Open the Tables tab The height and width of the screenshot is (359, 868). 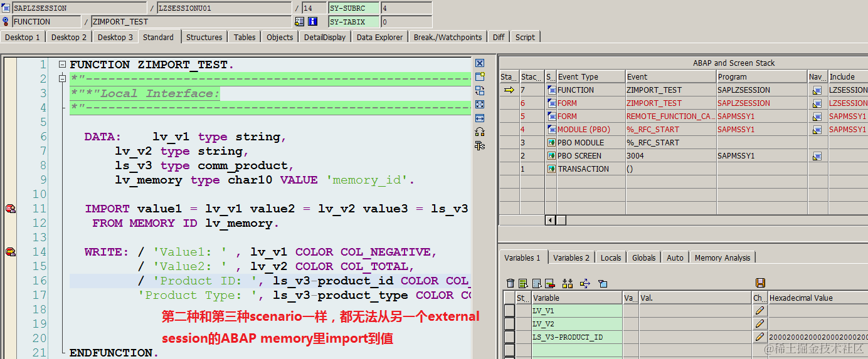(x=245, y=37)
